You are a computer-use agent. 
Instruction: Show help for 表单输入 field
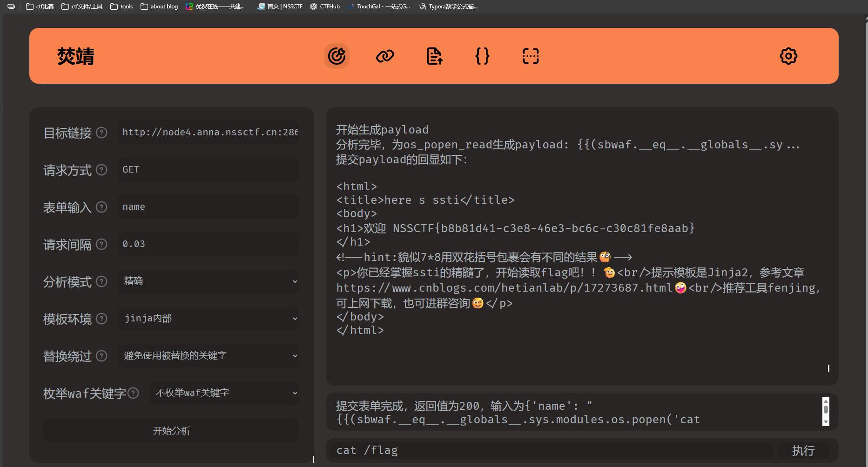pos(101,207)
